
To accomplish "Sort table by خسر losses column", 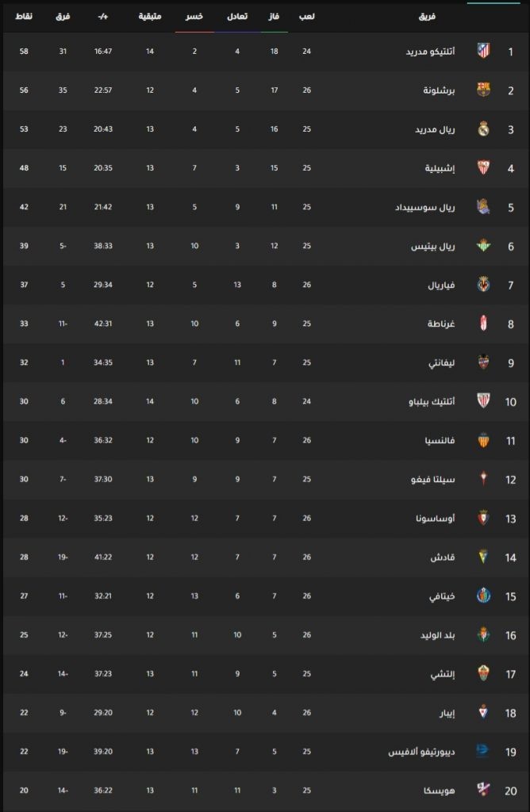I will click(x=194, y=17).
